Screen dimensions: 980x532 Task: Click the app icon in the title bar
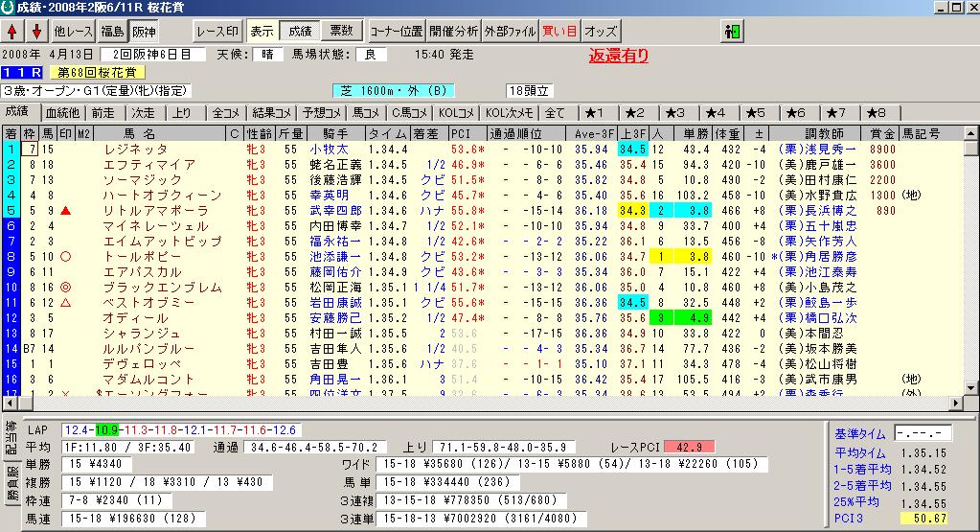click(9, 8)
